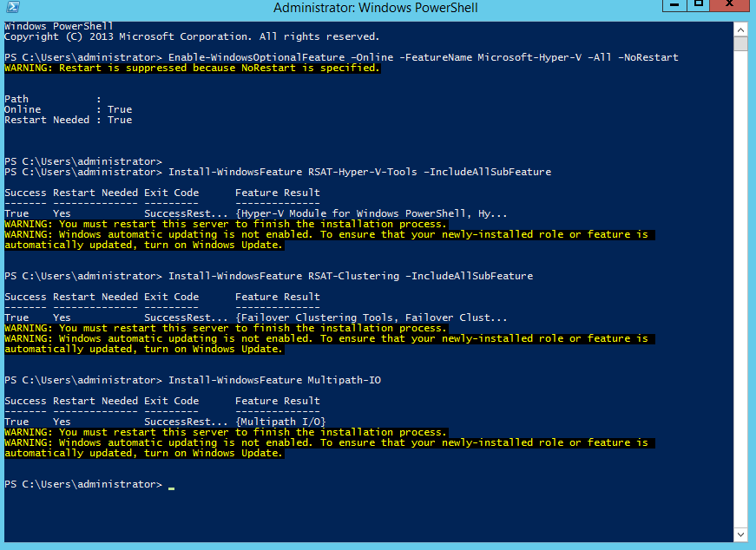756x550 pixels.
Task: Click the blinking cursor at the active prompt
Action: (170, 486)
